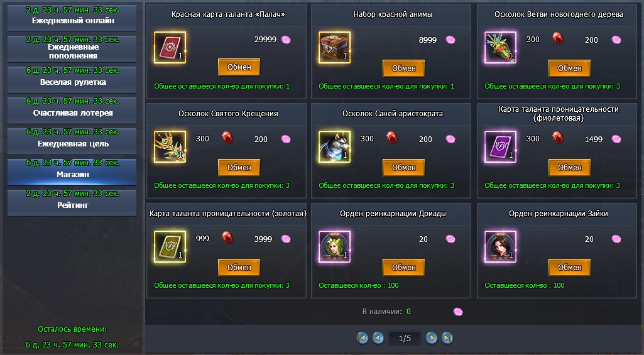The image size is (644, 355).
Task: Click the New Year tree branch shard icon
Action: [500, 47]
